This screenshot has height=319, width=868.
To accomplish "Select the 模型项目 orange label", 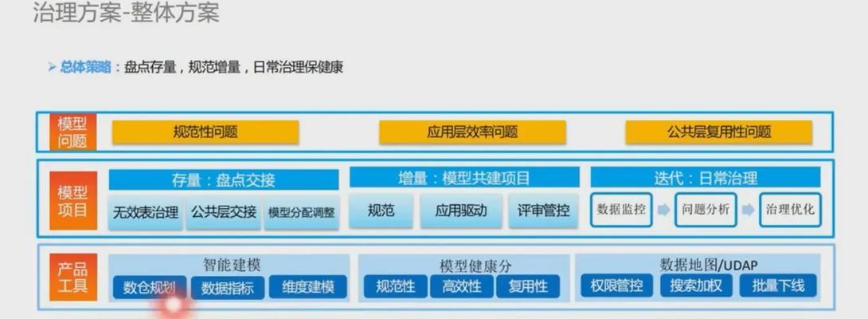I will (72, 200).
